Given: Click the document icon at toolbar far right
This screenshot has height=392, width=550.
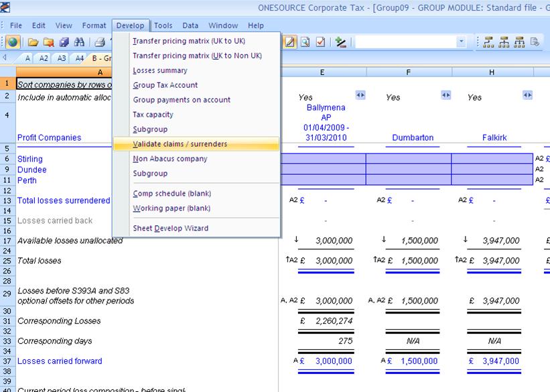Looking at the screenshot, I should 535,42.
